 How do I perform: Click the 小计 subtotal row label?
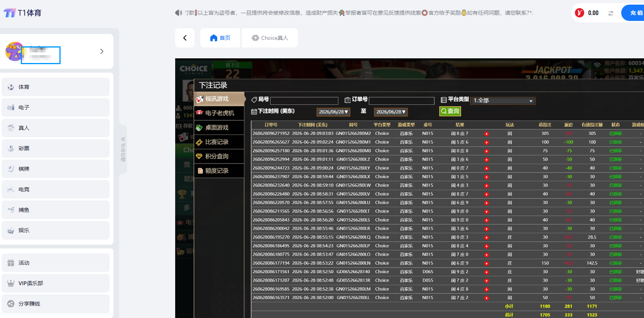click(509, 306)
